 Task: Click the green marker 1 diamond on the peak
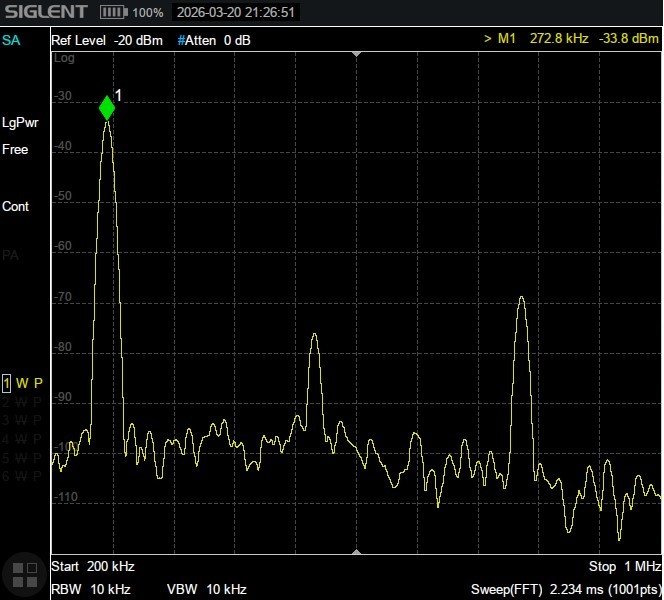click(107, 108)
